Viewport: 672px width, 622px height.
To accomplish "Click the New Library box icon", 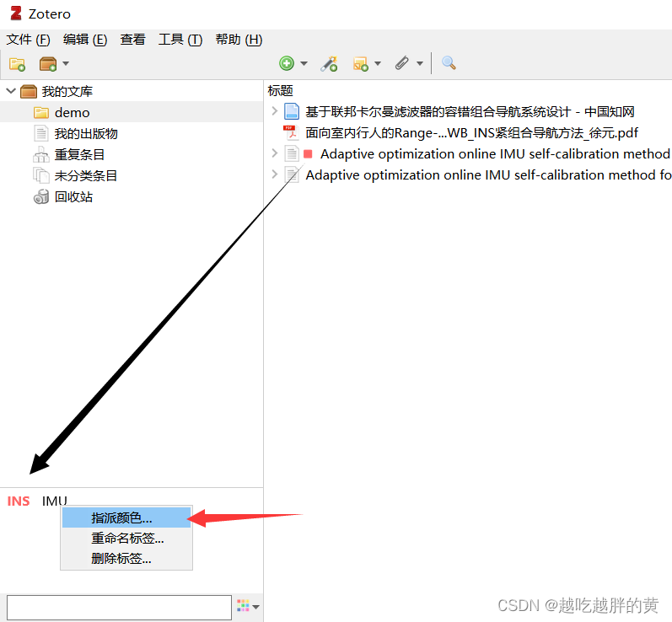I will (48, 64).
